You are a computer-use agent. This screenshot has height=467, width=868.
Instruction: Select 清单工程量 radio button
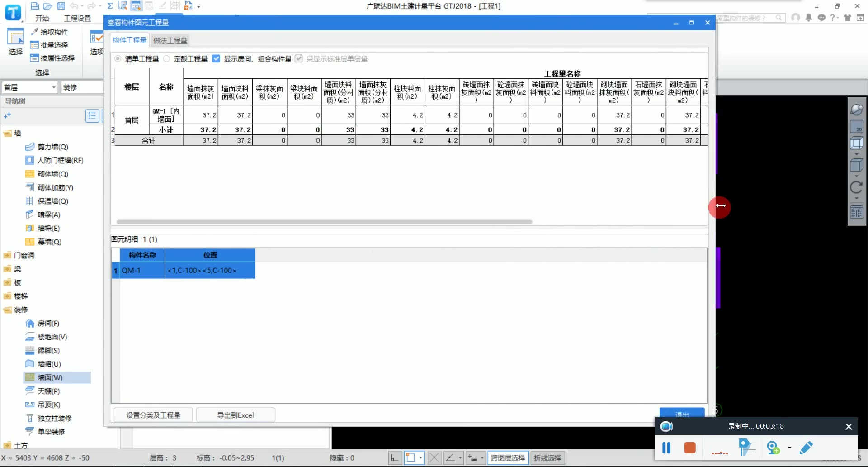[118, 58]
